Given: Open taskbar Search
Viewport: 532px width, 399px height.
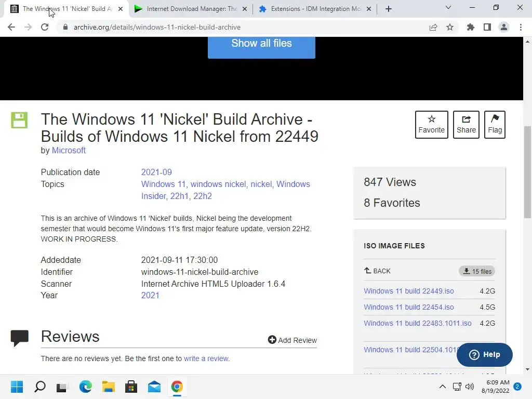Looking at the screenshot, I should coord(39,387).
